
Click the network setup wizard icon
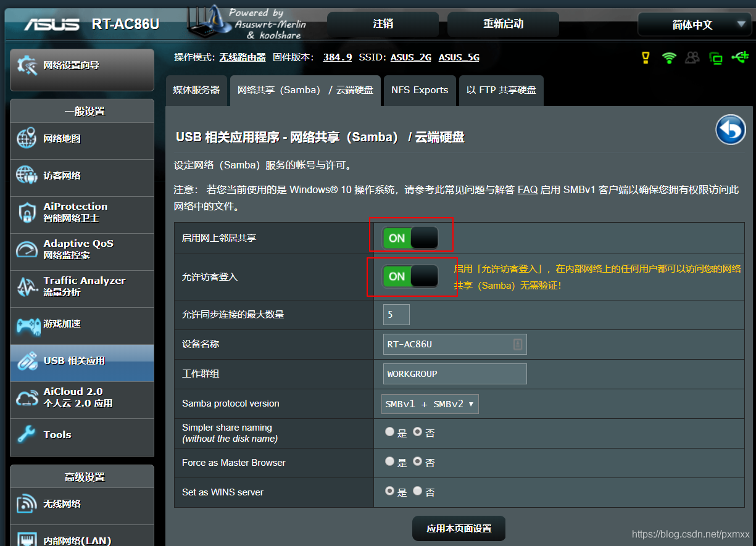(x=28, y=65)
